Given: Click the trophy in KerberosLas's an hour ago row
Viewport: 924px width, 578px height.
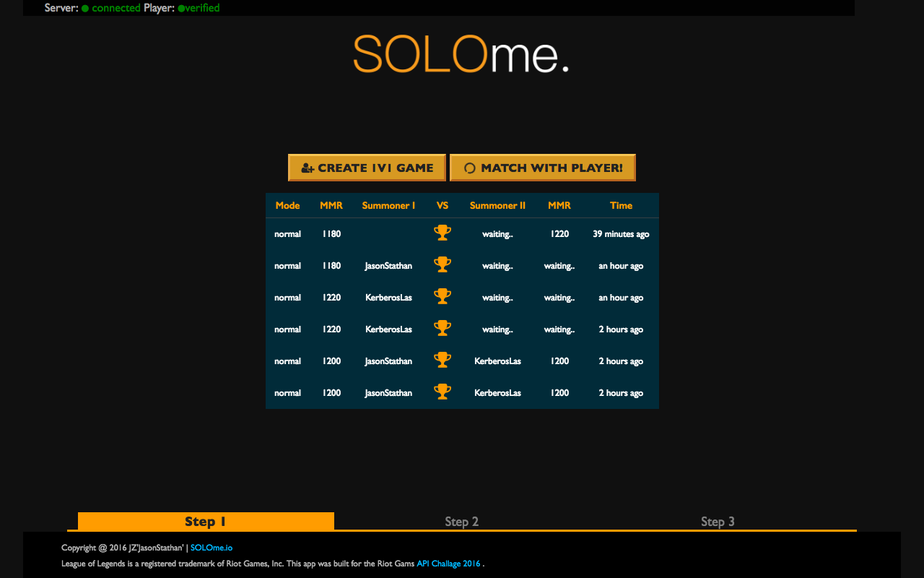Looking at the screenshot, I should click(443, 296).
